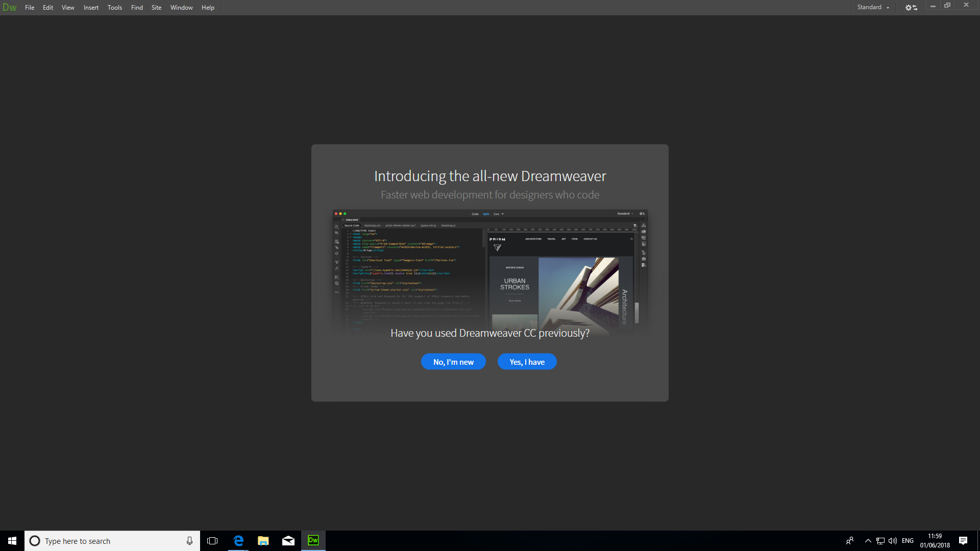This screenshot has width=980, height=551.
Task: Open the Edit menu
Action: tap(47, 8)
